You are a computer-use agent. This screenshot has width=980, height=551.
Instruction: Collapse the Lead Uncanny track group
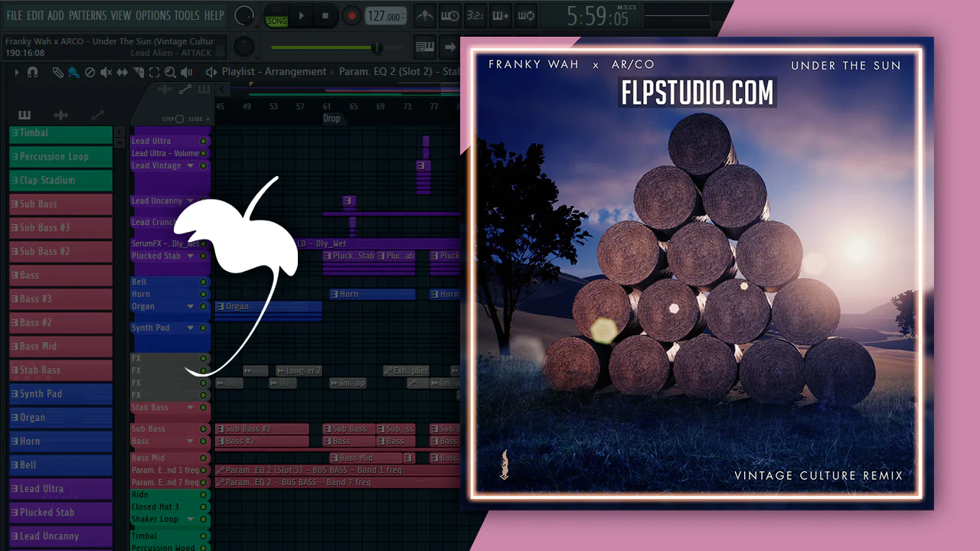tap(191, 201)
